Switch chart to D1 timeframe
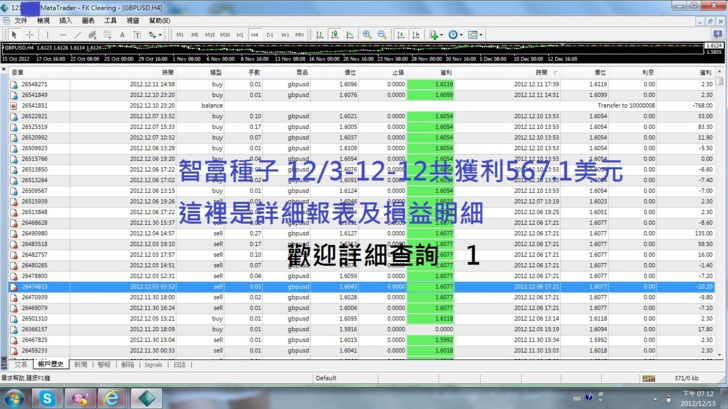The height and width of the screenshot is (409, 728). [x=269, y=35]
